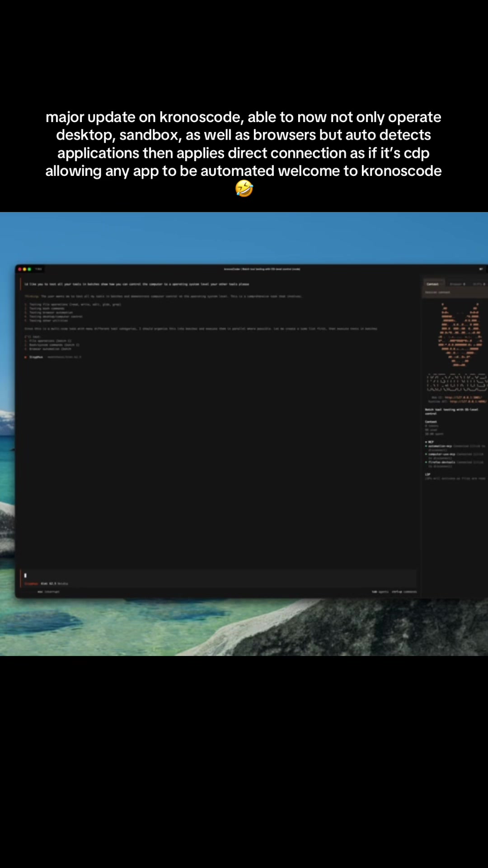The image size is (488, 868).
Task: Click the 'esc interrupt' hint at the bottom
Action: click(48, 592)
